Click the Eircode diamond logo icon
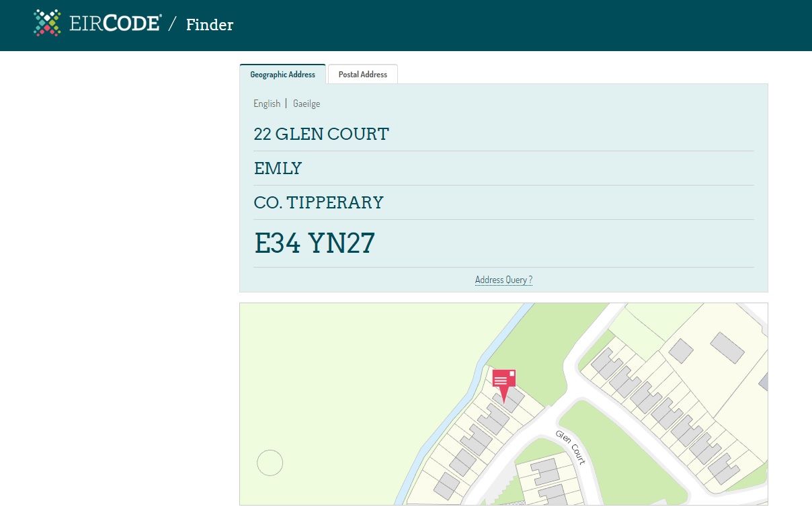Screen dimensions: 812x513 click(47, 23)
